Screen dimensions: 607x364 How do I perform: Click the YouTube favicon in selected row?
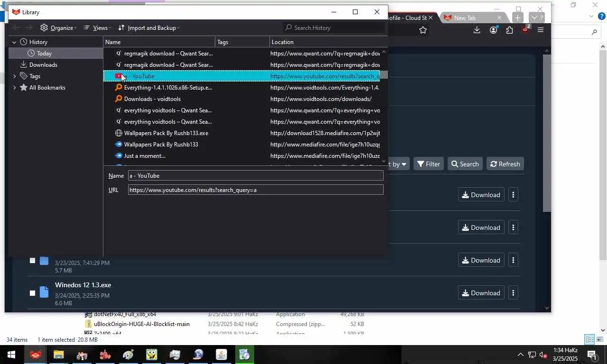point(119,76)
